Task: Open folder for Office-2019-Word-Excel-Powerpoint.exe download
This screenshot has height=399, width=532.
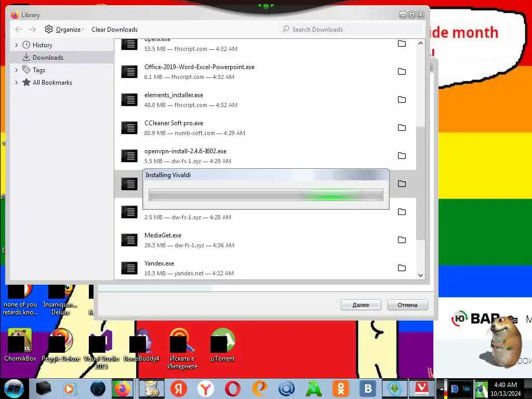Action: click(402, 72)
